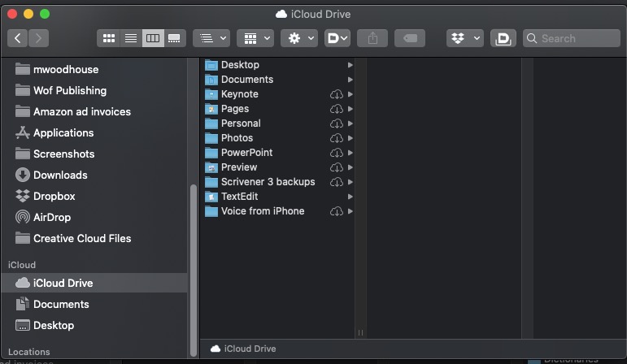Open the item grouping grid dropdown
This screenshot has height=364, width=627.
click(255, 38)
